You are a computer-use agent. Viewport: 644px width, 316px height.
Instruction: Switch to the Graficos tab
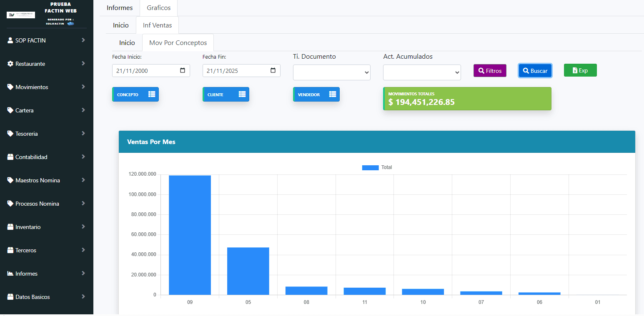158,8
